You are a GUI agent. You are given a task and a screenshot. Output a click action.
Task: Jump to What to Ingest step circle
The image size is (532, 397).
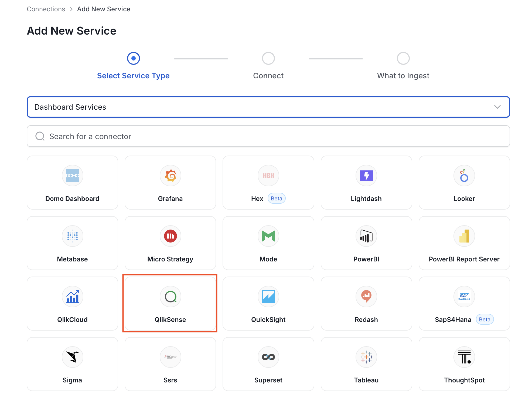[x=403, y=58]
